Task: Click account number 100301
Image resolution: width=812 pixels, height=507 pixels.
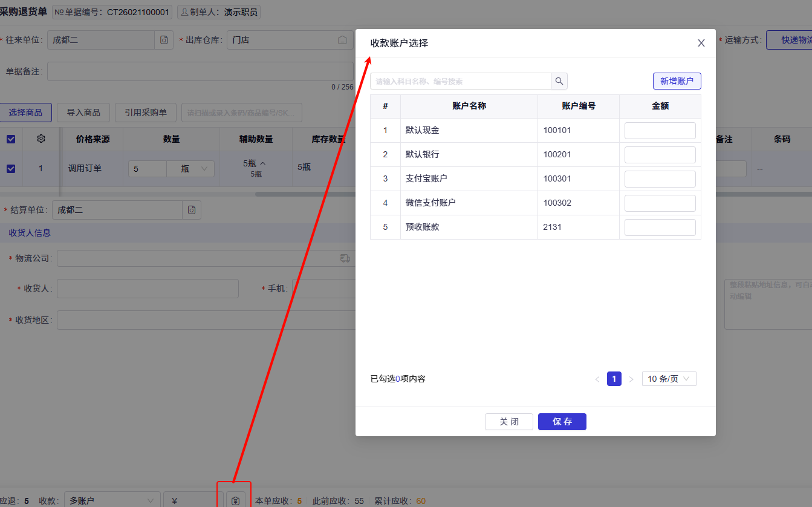Action: (x=557, y=178)
